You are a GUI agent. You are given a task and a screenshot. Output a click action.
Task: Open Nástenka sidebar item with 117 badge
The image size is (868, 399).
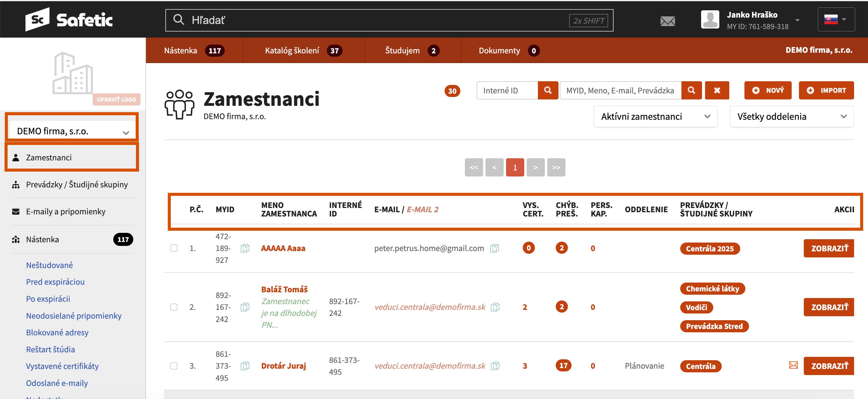pos(72,239)
